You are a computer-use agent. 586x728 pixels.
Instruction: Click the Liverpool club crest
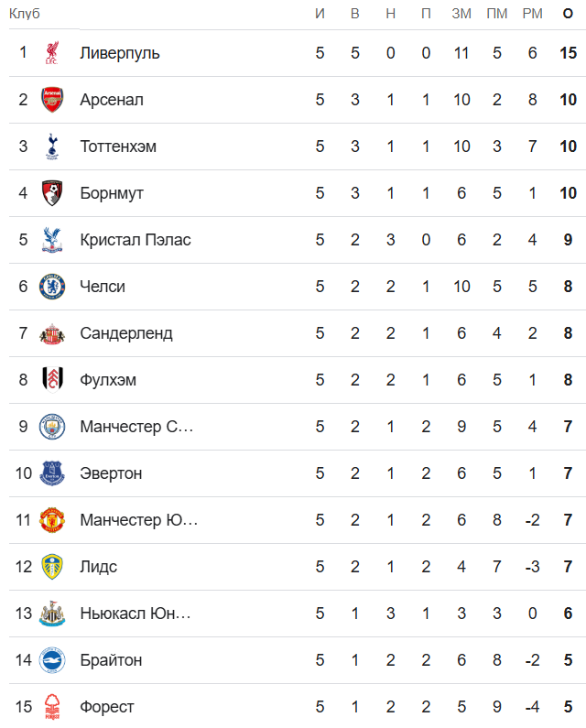click(x=51, y=53)
